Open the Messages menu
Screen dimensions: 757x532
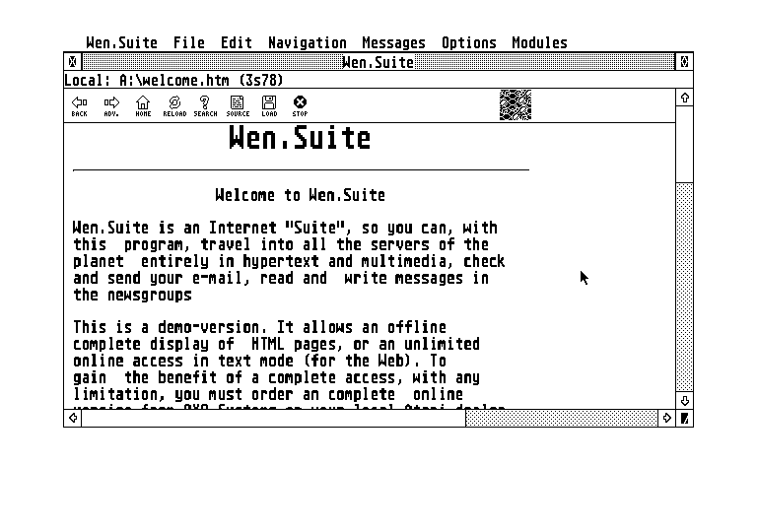point(393,43)
